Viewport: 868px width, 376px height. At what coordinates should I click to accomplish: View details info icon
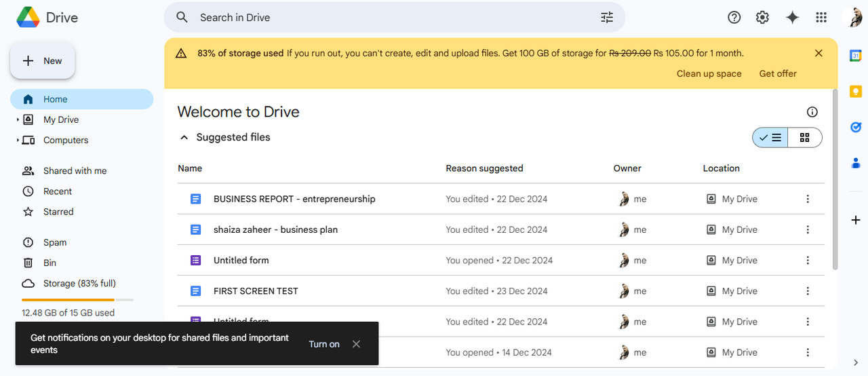point(812,112)
